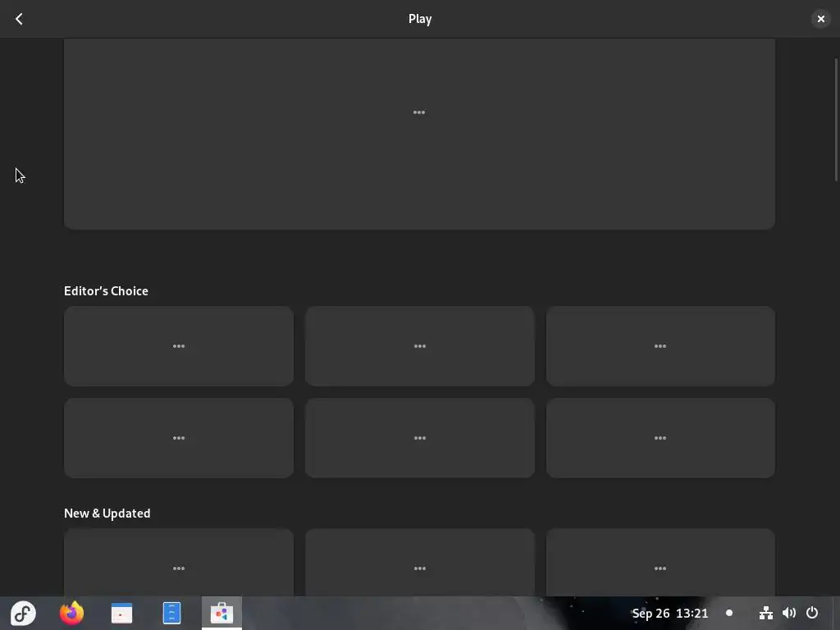Open the Sep 26 13:21 clock
This screenshot has height=630, width=840.
[x=669, y=613]
